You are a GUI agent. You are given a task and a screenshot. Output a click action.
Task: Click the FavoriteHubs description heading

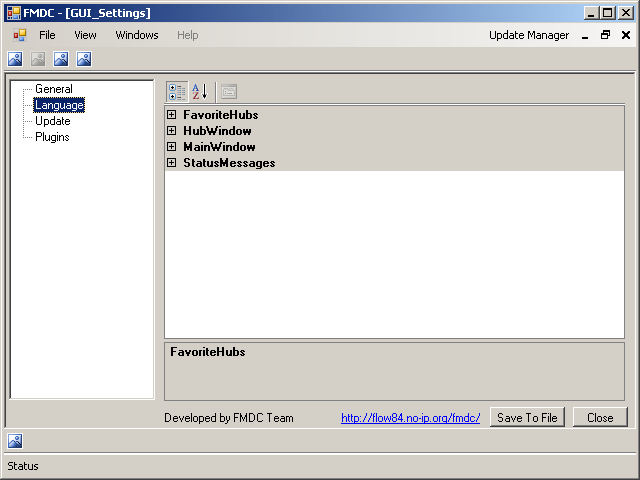pyautogui.click(x=208, y=352)
